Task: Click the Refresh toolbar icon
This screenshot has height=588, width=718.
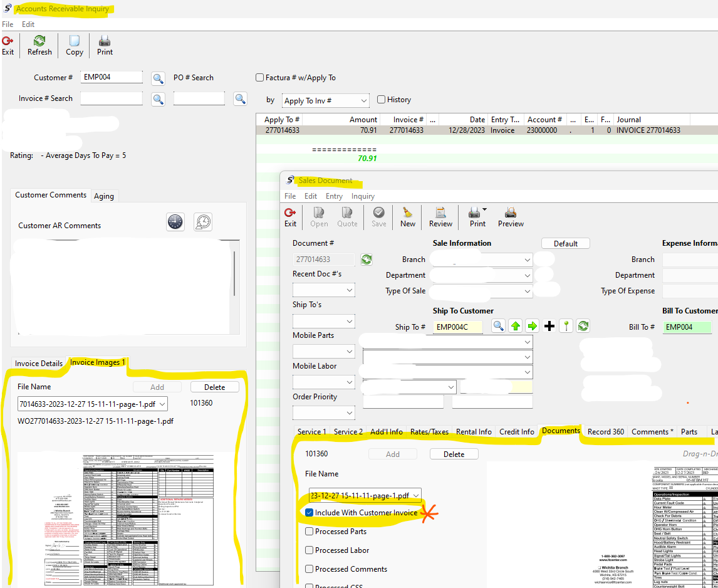Action: [39, 41]
